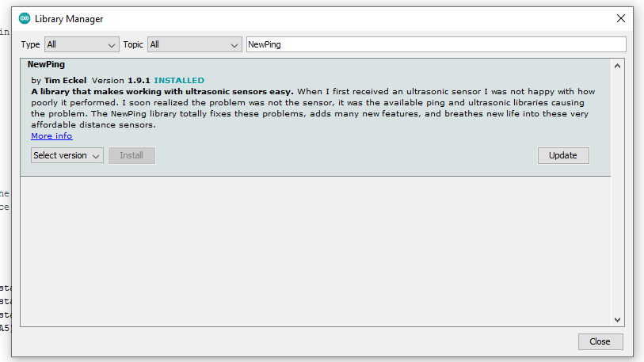Select the NewPing library heading
Image resolution: width=644 pixels, height=362 pixels.
46,65
